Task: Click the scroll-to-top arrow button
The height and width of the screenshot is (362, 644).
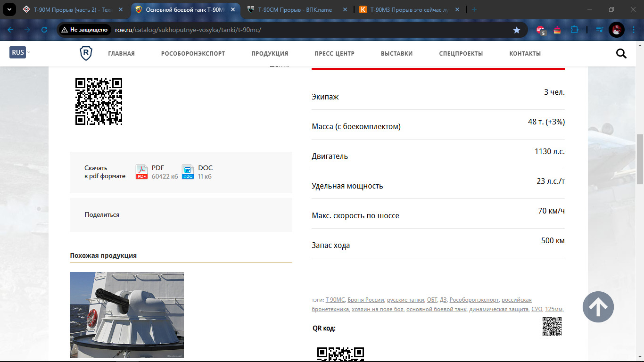Action: pos(598,307)
